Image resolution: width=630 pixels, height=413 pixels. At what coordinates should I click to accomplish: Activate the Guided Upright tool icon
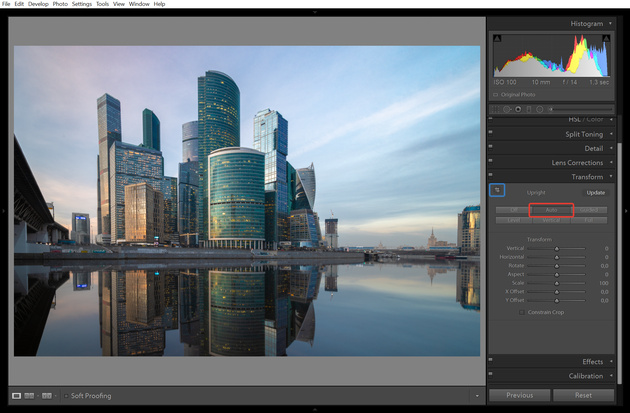[x=497, y=190]
